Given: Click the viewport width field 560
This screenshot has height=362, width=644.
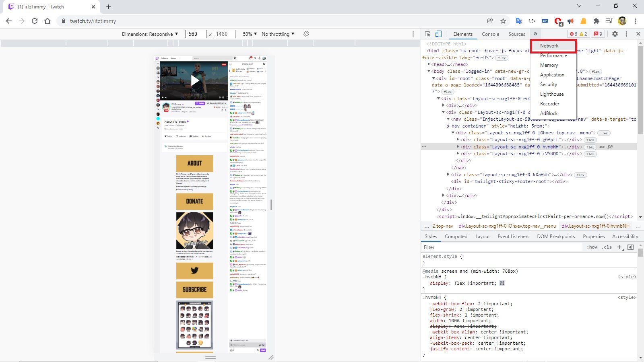Looking at the screenshot, I should 196,34.
